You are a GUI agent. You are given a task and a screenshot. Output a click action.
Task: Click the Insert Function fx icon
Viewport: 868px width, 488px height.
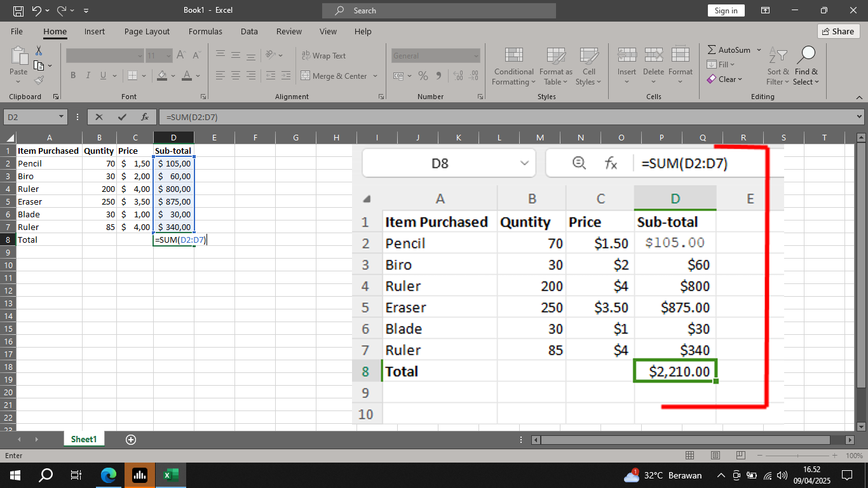145,117
